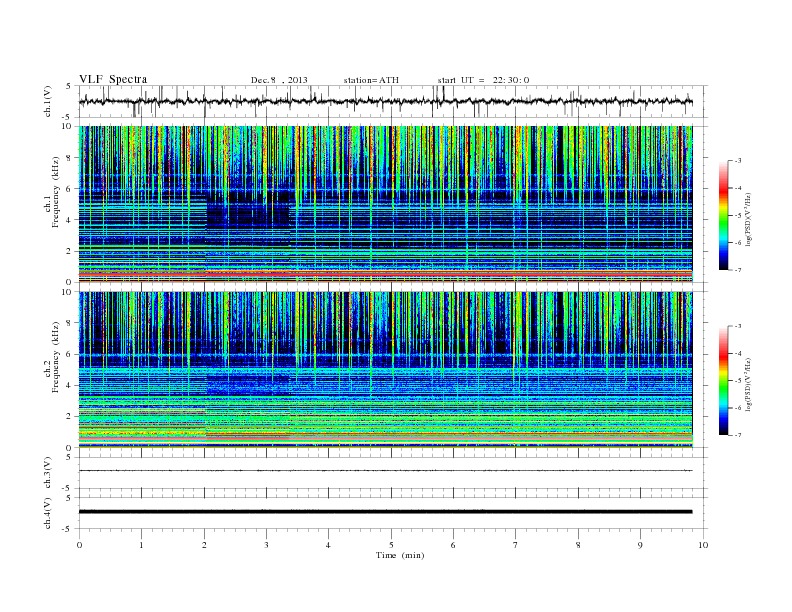The image size is (792, 612).
Task: Click the ch.1 spectrogram color scale bar
Action: (723, 215)
